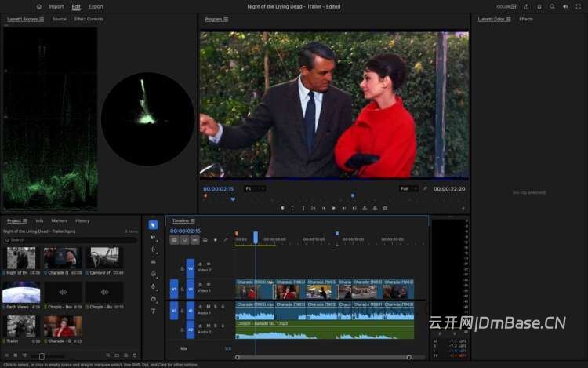
Task: Open the search icon in the top bar
Action: click(x=552, y=6)
